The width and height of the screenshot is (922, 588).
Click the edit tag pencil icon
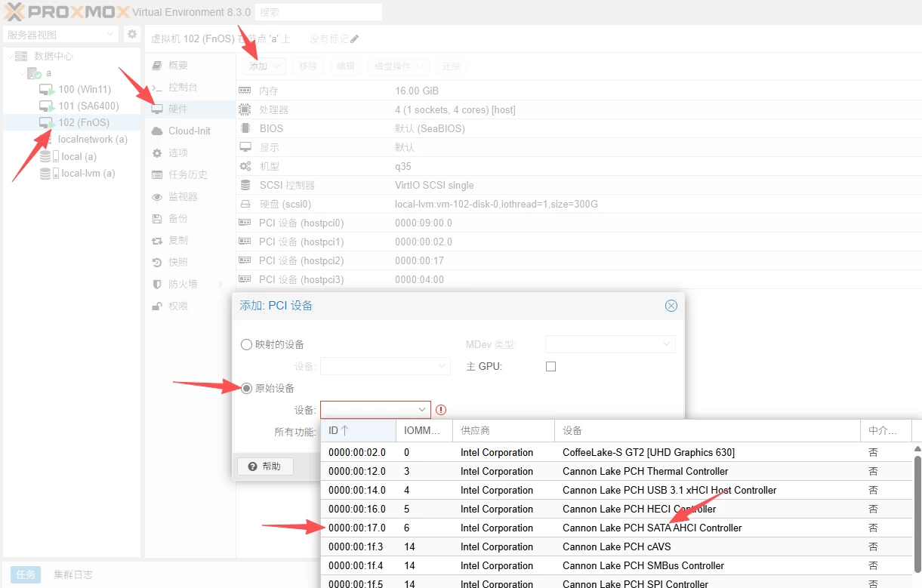355,38
